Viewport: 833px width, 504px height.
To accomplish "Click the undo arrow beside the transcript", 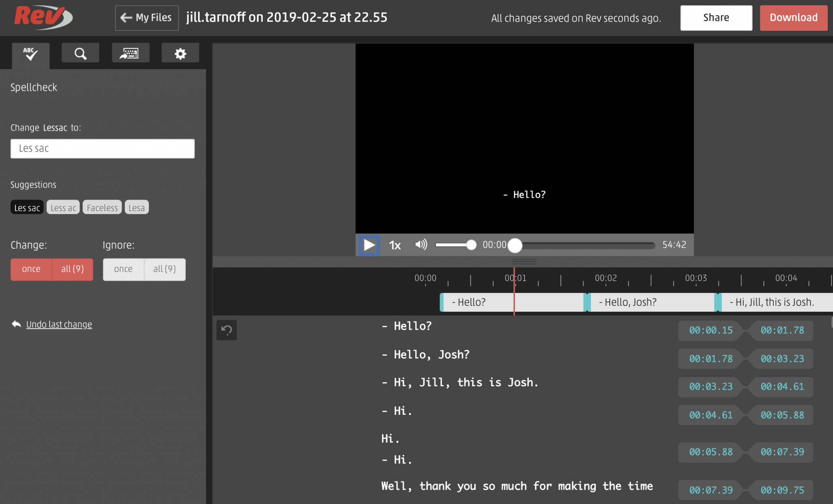I will pos(227,330).
